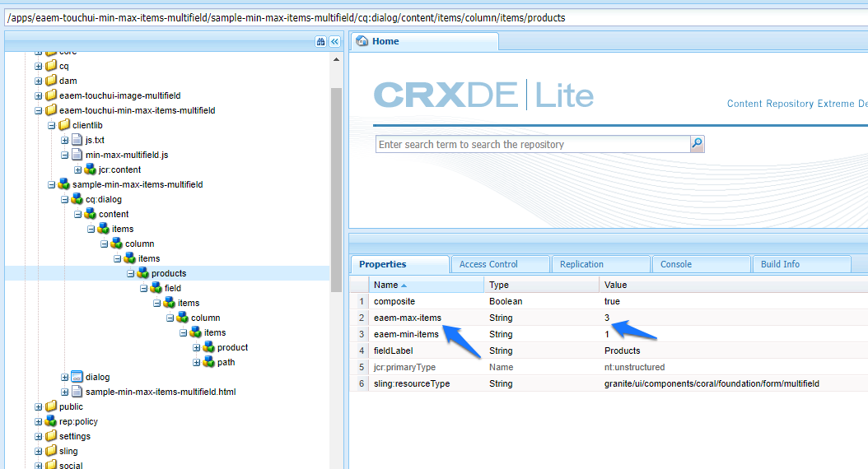Click the rep:policy node icon
868x469 pixels.
[52, 421]
